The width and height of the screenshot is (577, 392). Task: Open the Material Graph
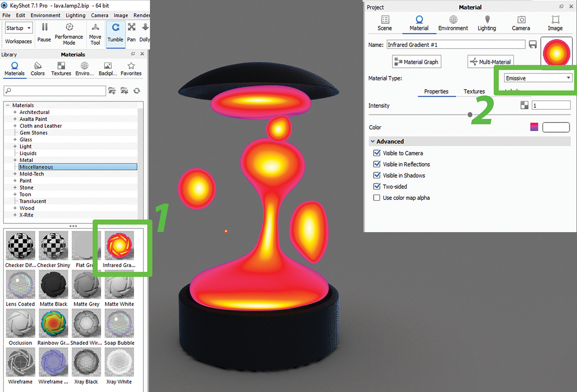click(x=417, y=62)
